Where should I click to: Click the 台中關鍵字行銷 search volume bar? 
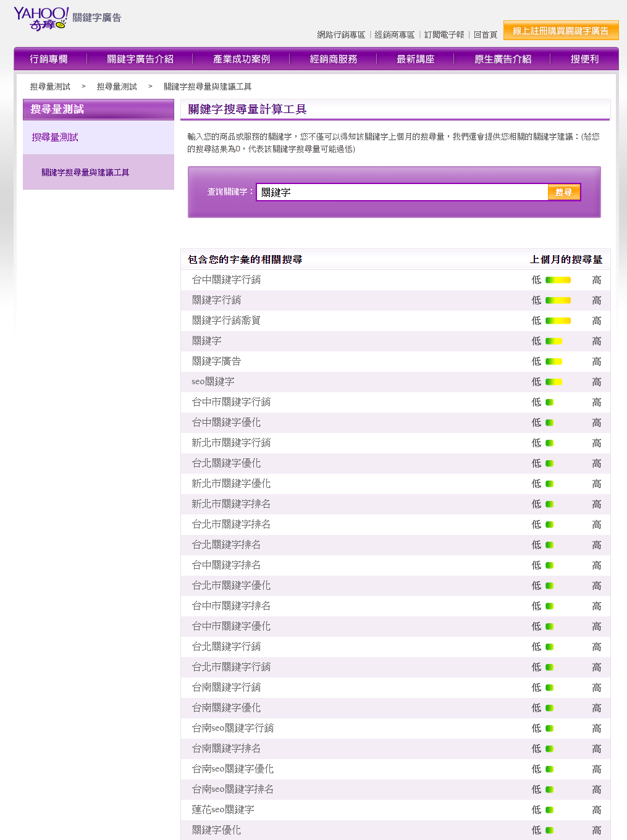click(x=558, y=280)
